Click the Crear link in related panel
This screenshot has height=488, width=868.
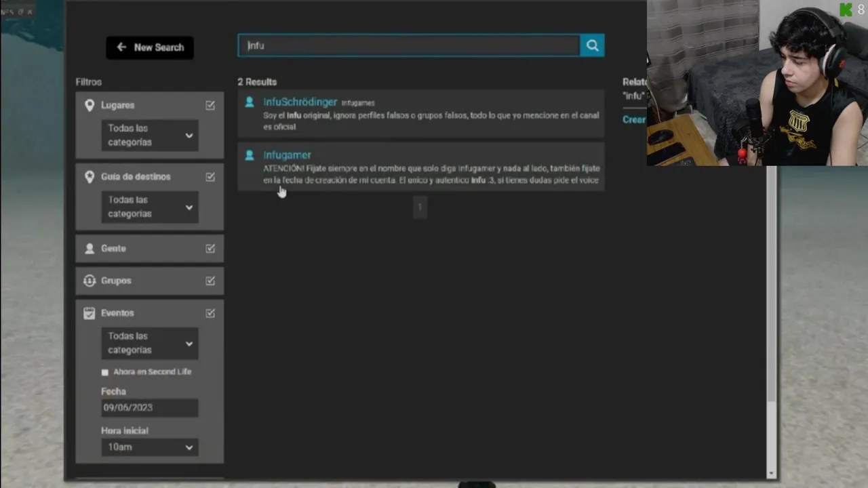634,119
